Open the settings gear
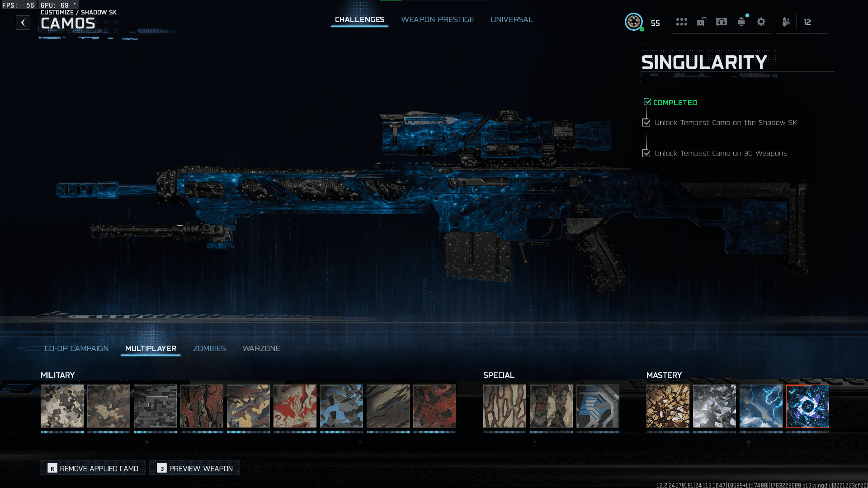This screenshot has height=488, width=868. [x=761, y=22]
